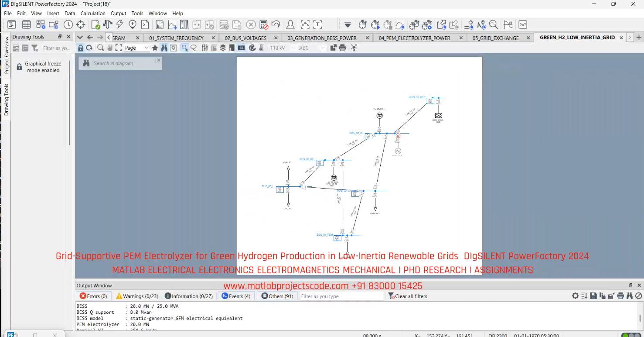The width and height of the screenshot is (644, 337).
Task: Open the Network Model Manager table icon
Action: (26, 24)
